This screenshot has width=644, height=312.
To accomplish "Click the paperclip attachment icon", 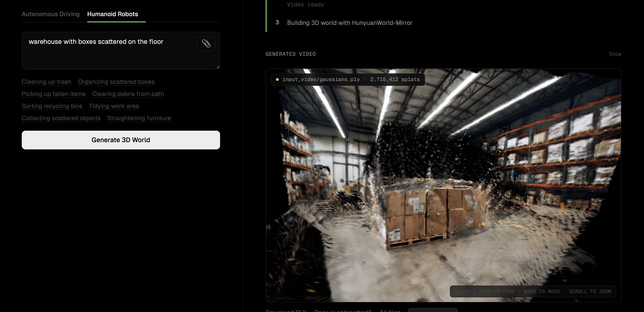I will [x=206, y=44].
